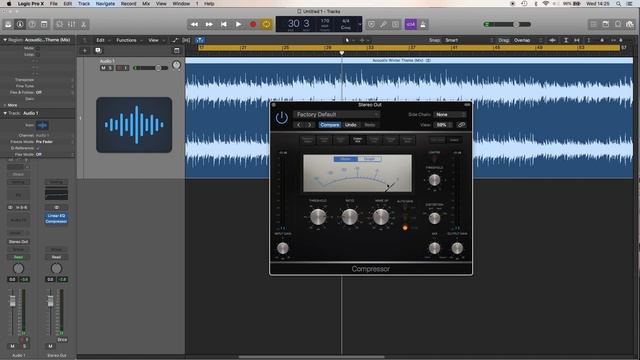Click the compressor Input Gain knob
Image resolution: width=640 pixels, height=360 pixels.
pos(283,248)
